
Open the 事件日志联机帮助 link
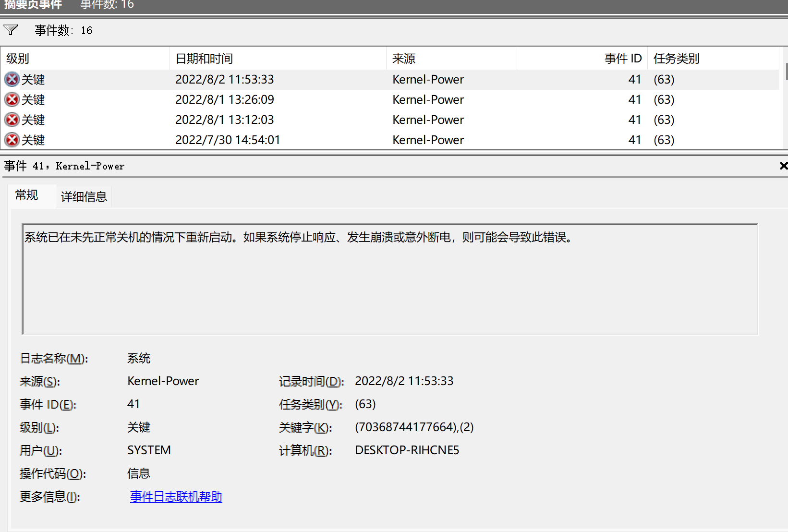tap(175, 497)
